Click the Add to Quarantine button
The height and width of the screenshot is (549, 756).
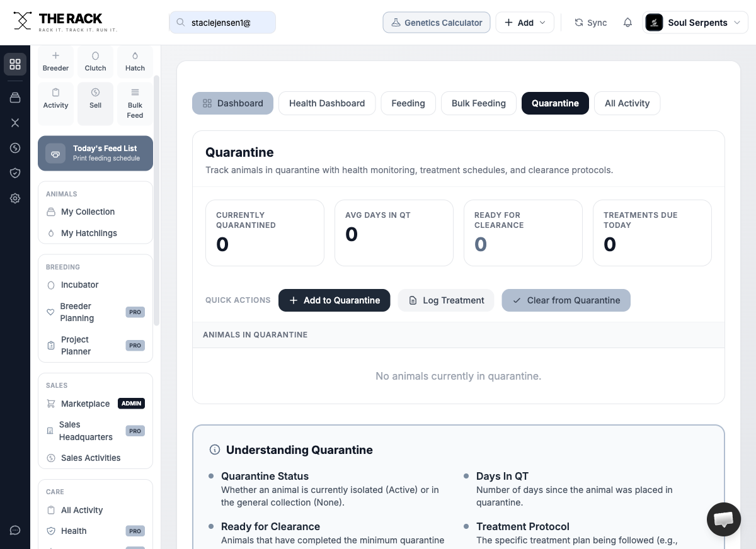pos(334,300)
